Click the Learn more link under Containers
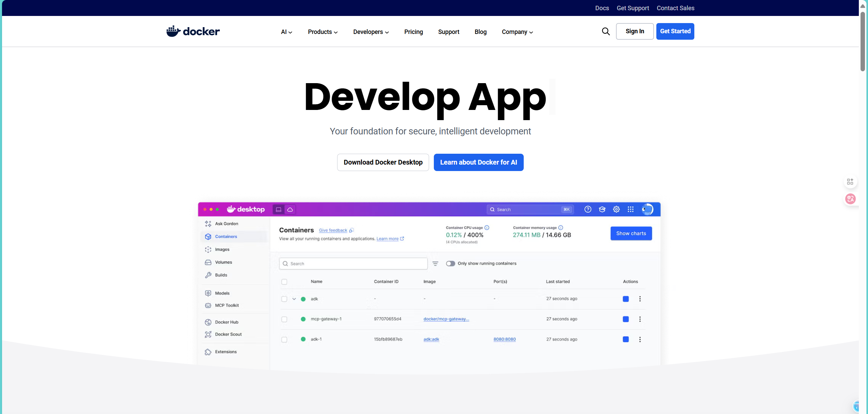The image size is (868, 414). pos(387,239)
